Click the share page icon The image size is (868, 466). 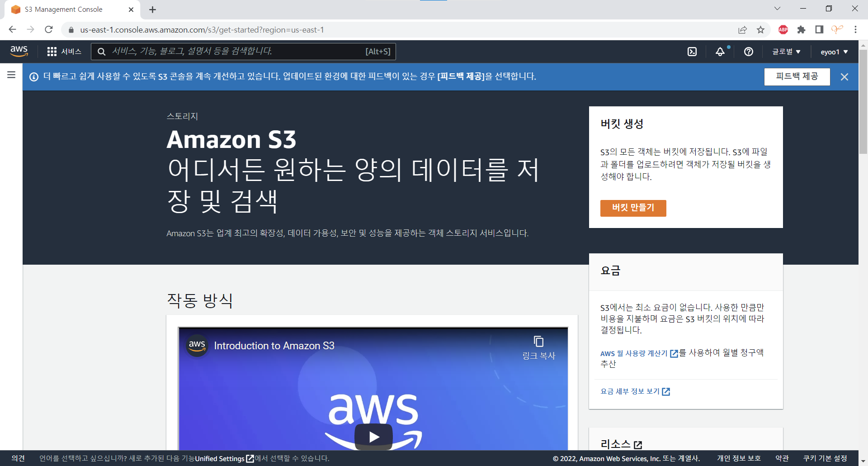point(742,30)
